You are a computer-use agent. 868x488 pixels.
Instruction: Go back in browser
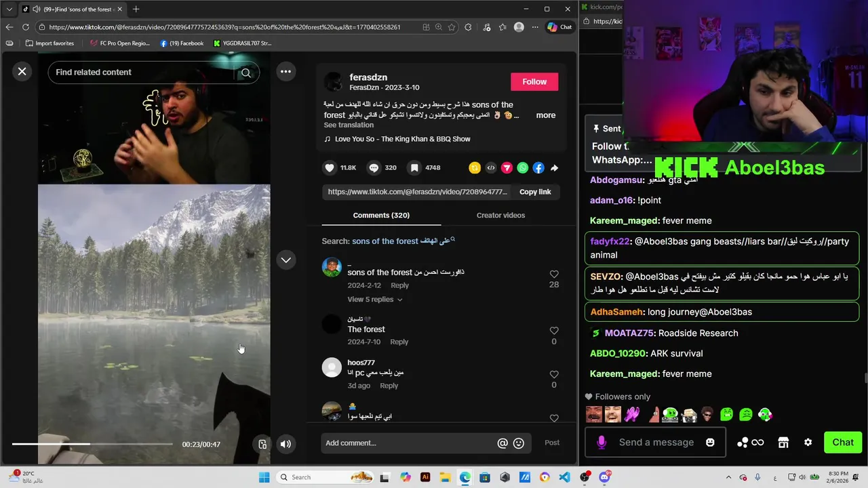(x=9, y=27)
